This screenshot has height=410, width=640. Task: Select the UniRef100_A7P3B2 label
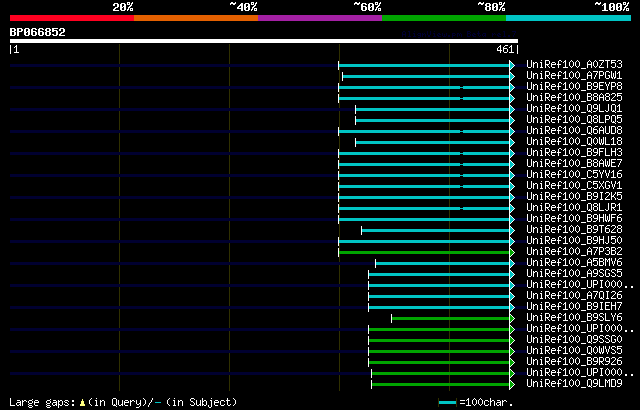(x=574, y=252)
